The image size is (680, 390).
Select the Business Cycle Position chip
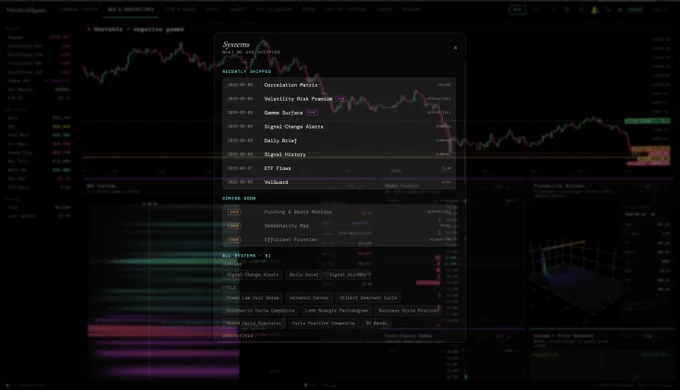pyautogui.click(x=409, y=311)
